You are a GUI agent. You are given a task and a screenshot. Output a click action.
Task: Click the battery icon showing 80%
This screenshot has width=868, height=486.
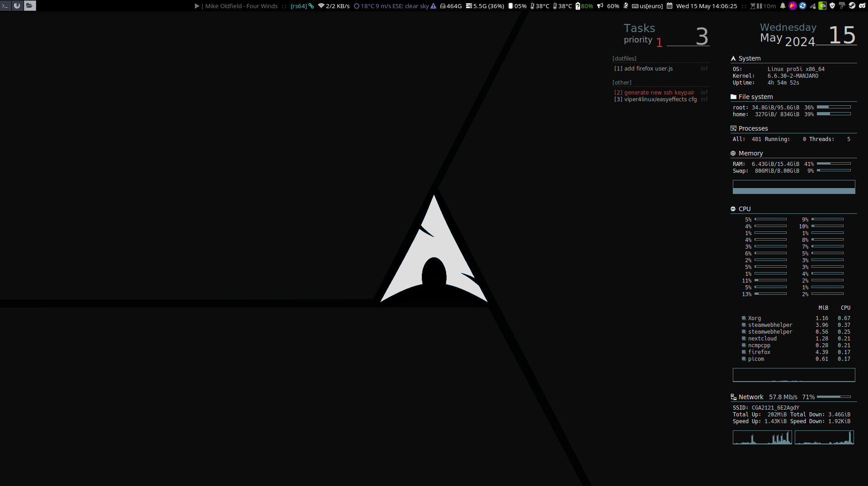click(x=578, y=6)
